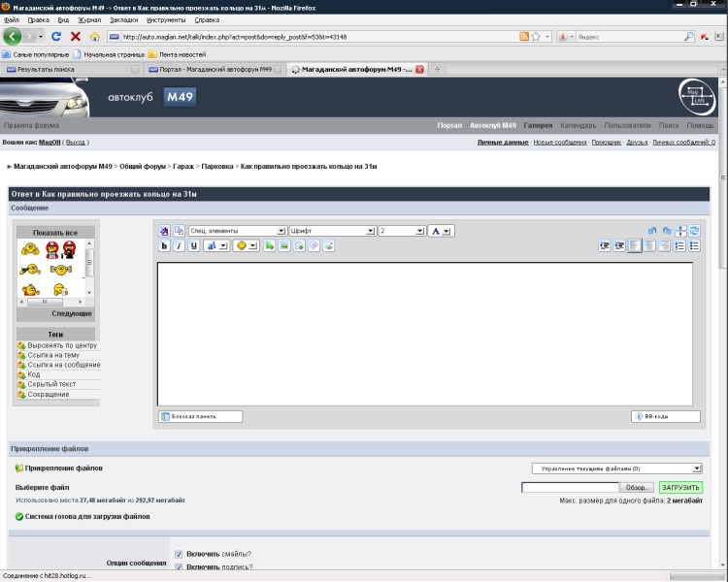
Task: Switch to the 'Результаты поиска' tab
Action: tap(68, 70)
